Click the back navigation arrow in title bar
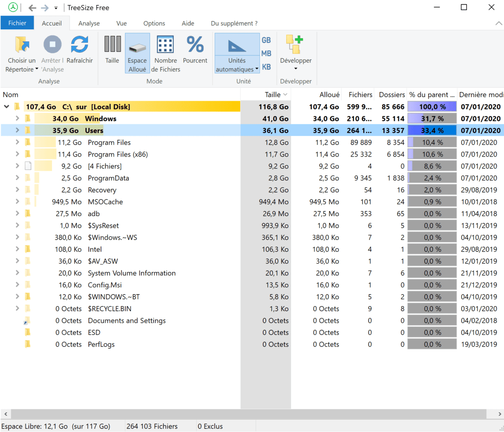Screen dimensions: 504x432 pos(32,8)
